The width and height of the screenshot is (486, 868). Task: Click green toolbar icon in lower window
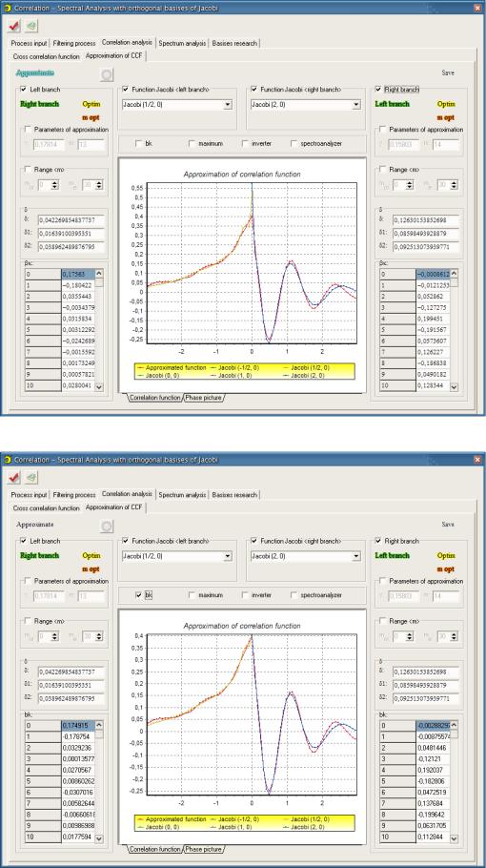pos(32,478)
